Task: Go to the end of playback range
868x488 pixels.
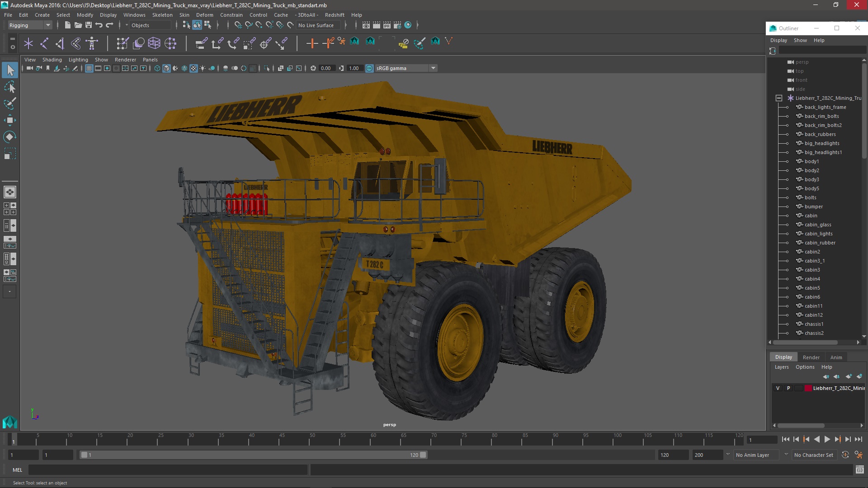Action: point(858,439)
